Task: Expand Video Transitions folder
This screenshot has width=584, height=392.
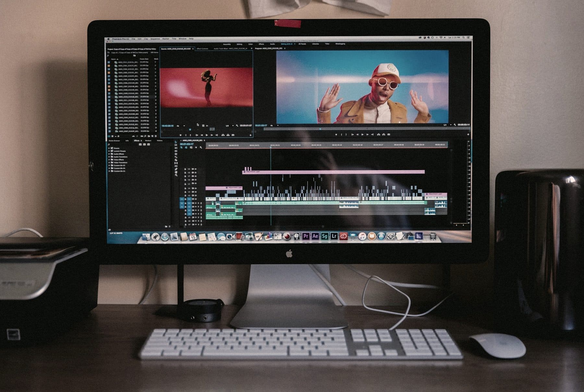Action: click(x=109, y=163)
